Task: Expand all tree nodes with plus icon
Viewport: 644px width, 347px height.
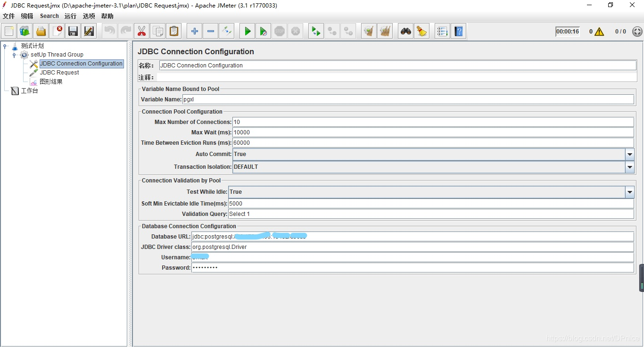Action: (195, 32)
